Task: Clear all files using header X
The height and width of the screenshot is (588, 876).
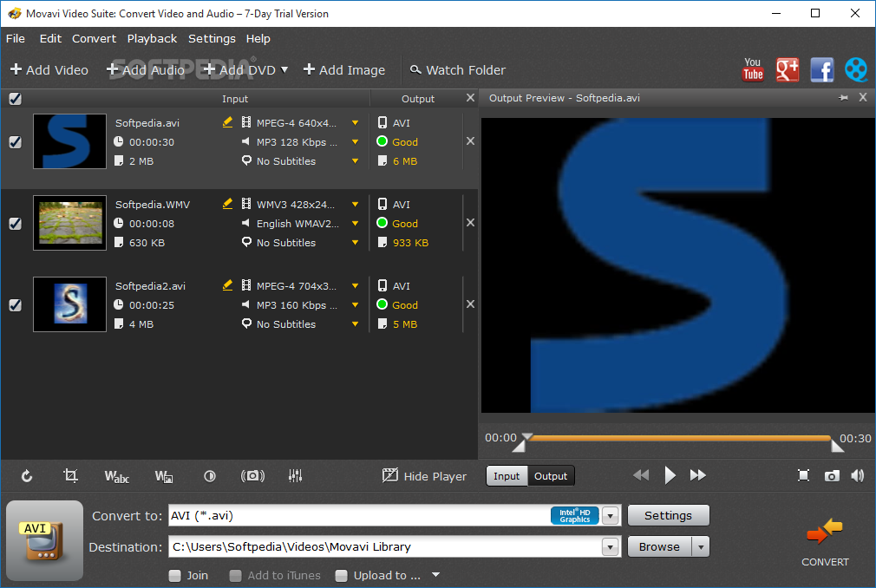Action: (470, 98)
